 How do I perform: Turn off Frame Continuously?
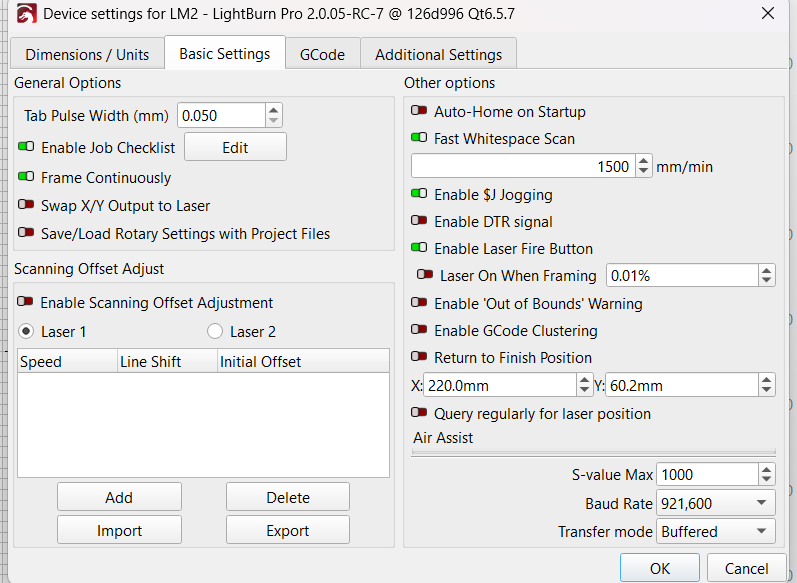click(27, 178)
